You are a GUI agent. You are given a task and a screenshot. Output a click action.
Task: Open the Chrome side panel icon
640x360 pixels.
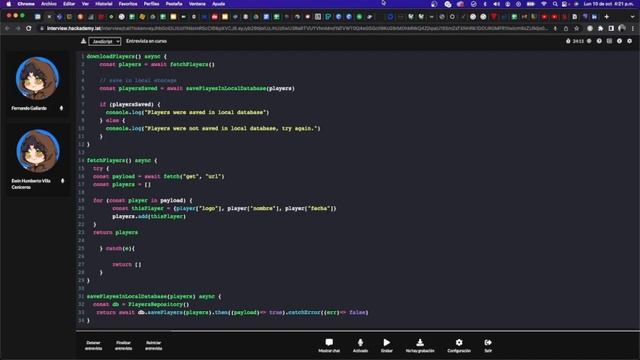click(x=611, y=29)
